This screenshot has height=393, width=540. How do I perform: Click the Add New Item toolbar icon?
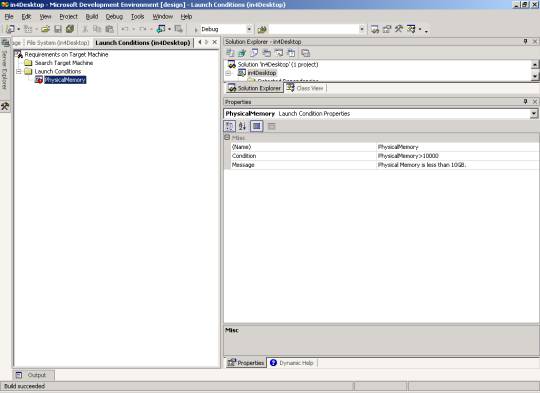[x=28, y=29]
